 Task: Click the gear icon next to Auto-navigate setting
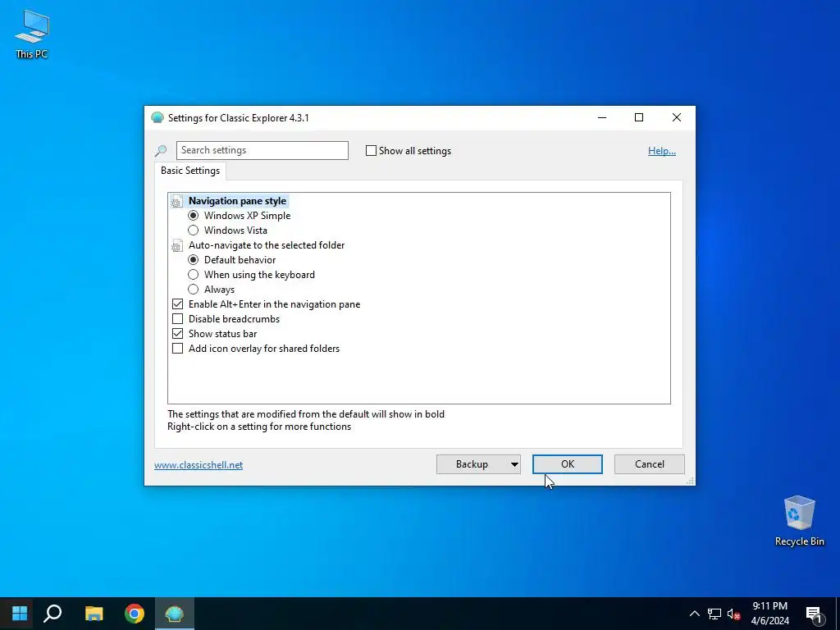[176, 246]
